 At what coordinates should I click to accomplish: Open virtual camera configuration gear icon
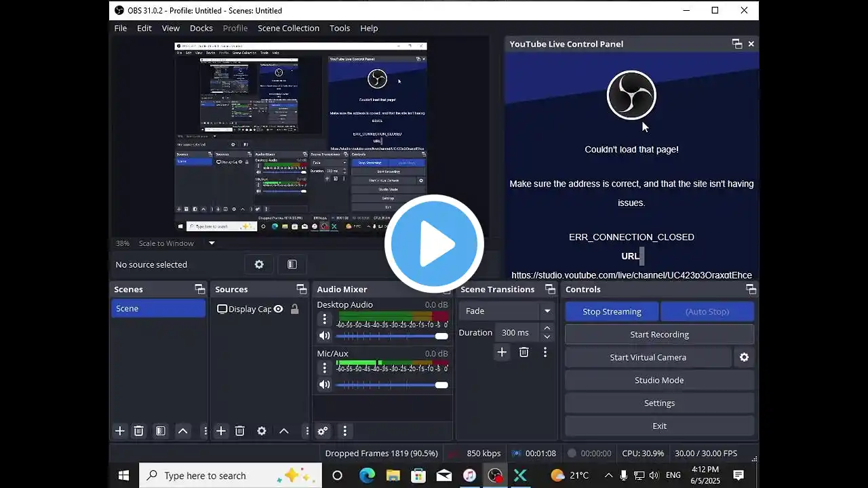pyautogui.click(x=744, y=357)
